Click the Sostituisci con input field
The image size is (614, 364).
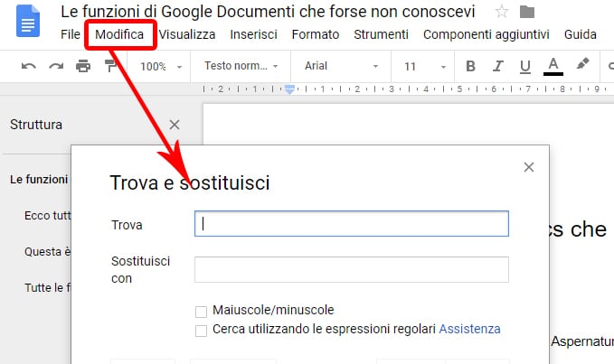tap(351, 269)
